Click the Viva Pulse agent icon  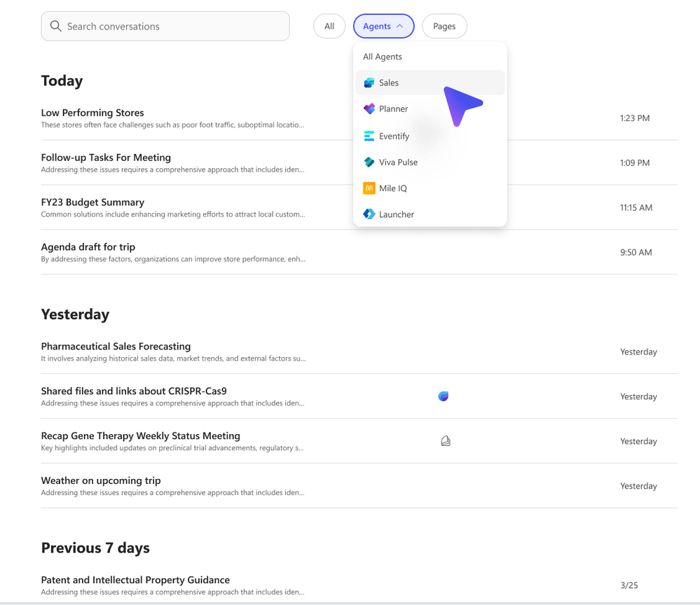click(x=369, y=162)
